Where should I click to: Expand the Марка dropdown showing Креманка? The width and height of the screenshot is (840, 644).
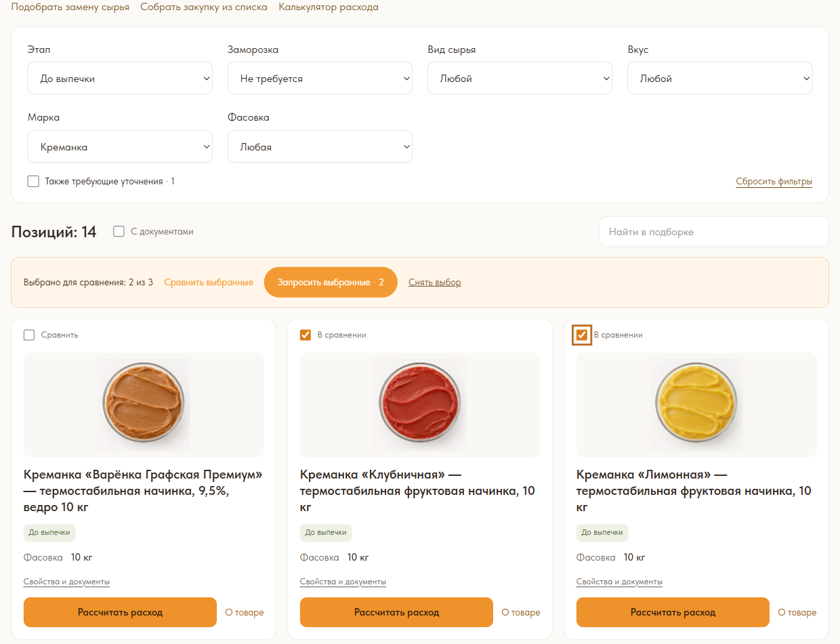click(120, 147)
